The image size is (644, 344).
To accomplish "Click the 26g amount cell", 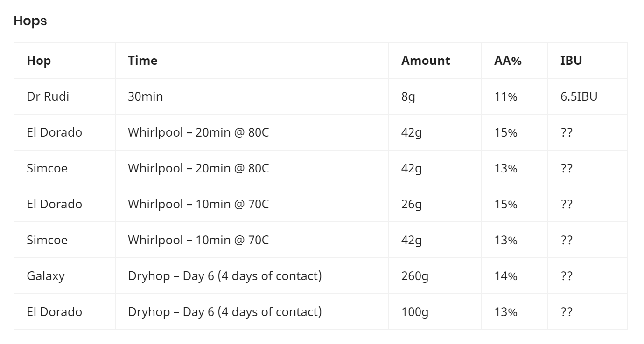I will point(412,205).
